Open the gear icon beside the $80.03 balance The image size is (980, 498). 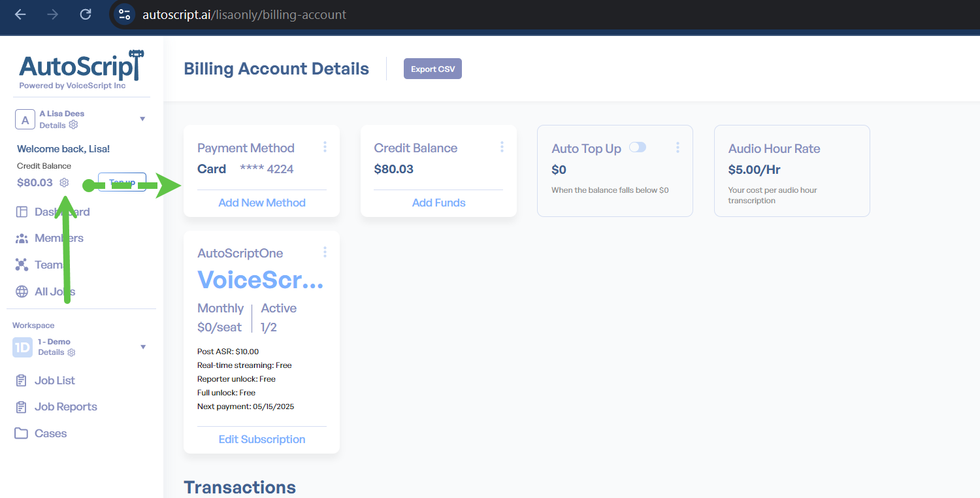pos(64,182)
